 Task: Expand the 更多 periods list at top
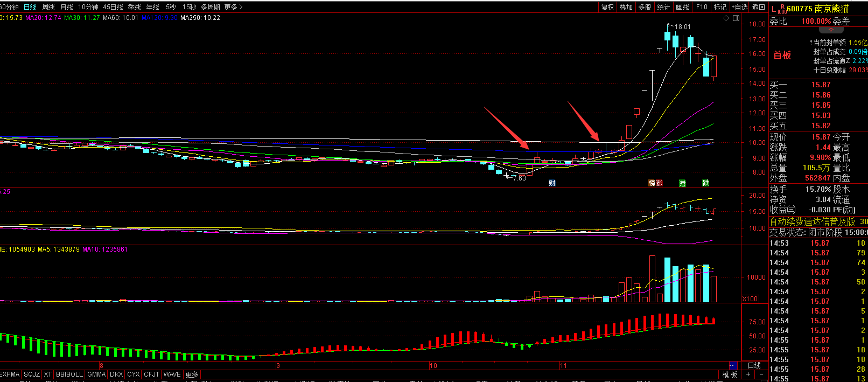(233, 7)
